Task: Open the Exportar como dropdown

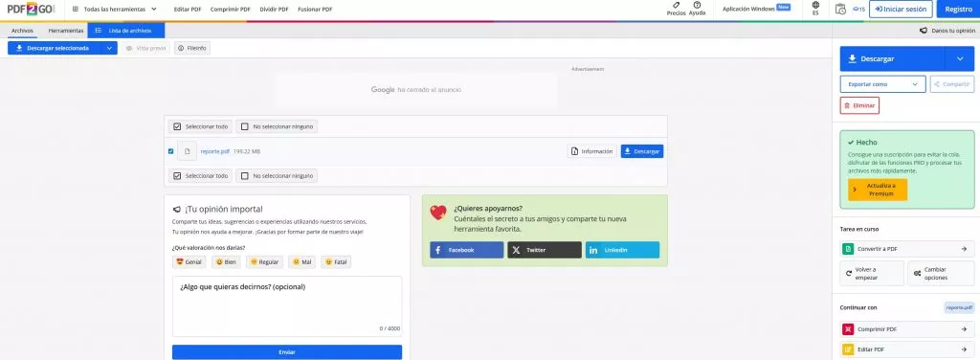Action: point(882,83)
